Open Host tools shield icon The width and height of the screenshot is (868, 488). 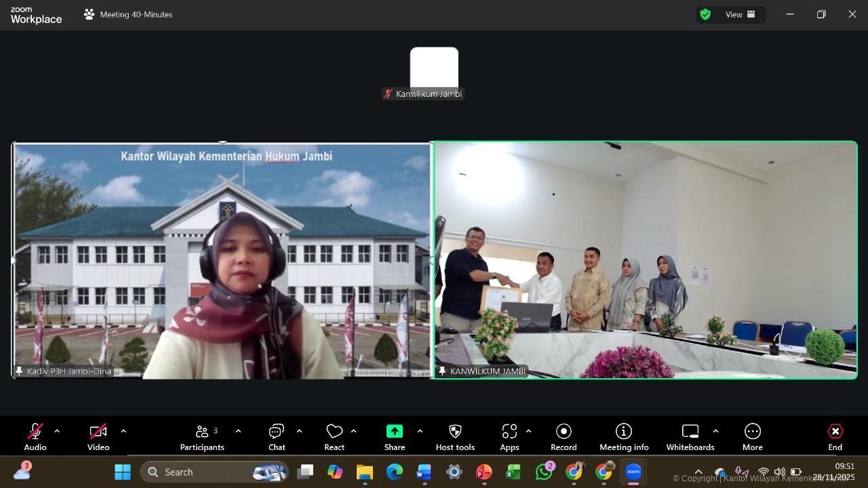tap(455, 437)
